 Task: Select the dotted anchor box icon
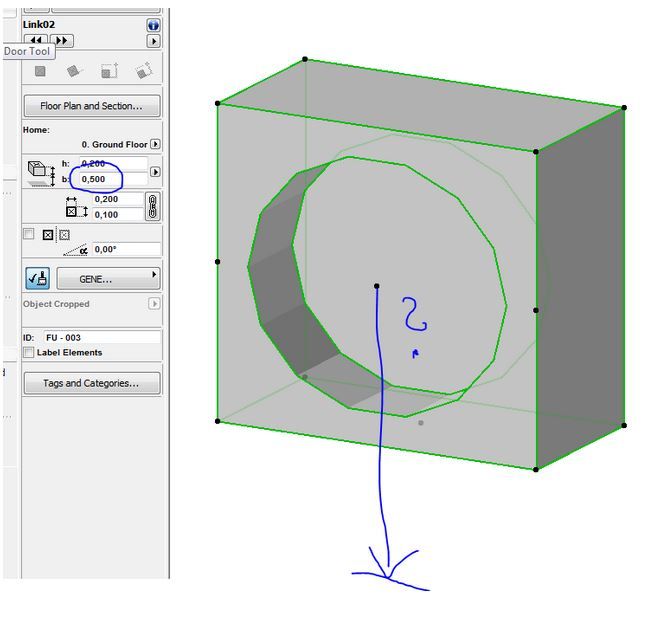pos(64,235)
